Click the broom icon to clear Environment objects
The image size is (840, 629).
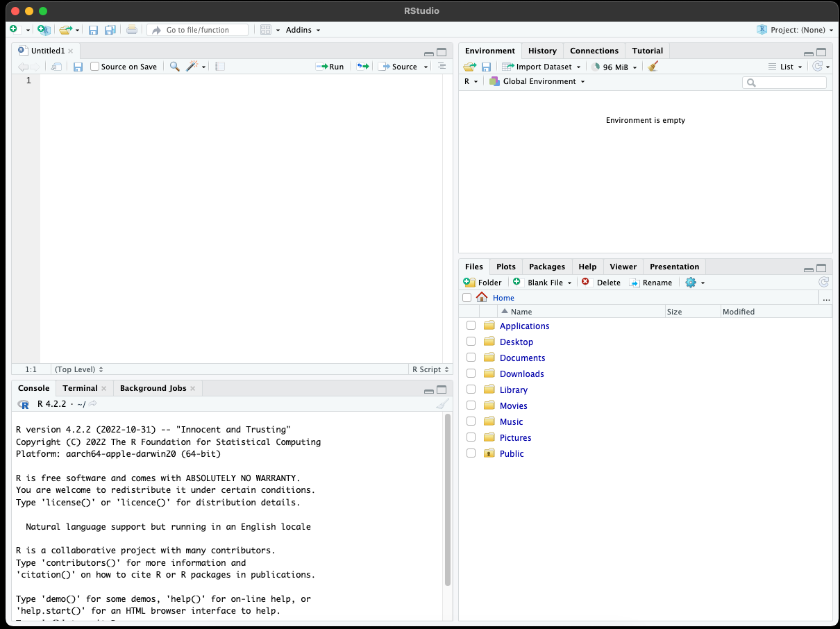[653, 67]
